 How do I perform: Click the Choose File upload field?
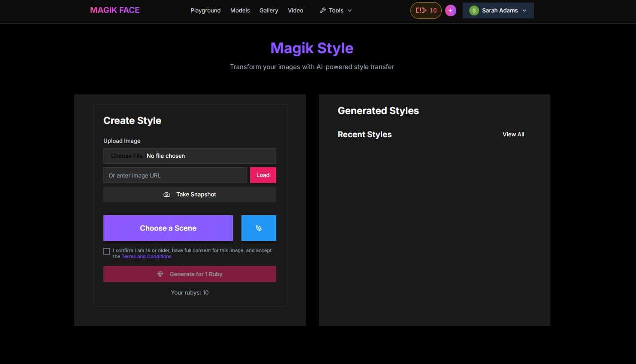190,156
